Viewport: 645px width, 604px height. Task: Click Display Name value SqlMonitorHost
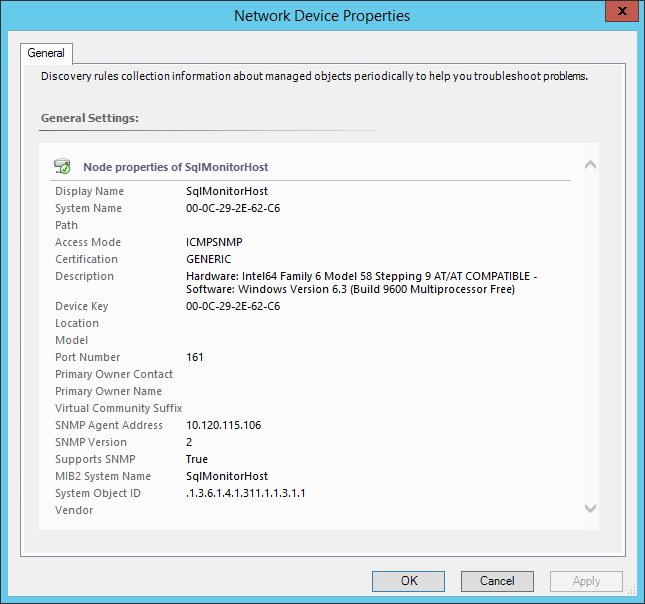(x=227, y=191)
